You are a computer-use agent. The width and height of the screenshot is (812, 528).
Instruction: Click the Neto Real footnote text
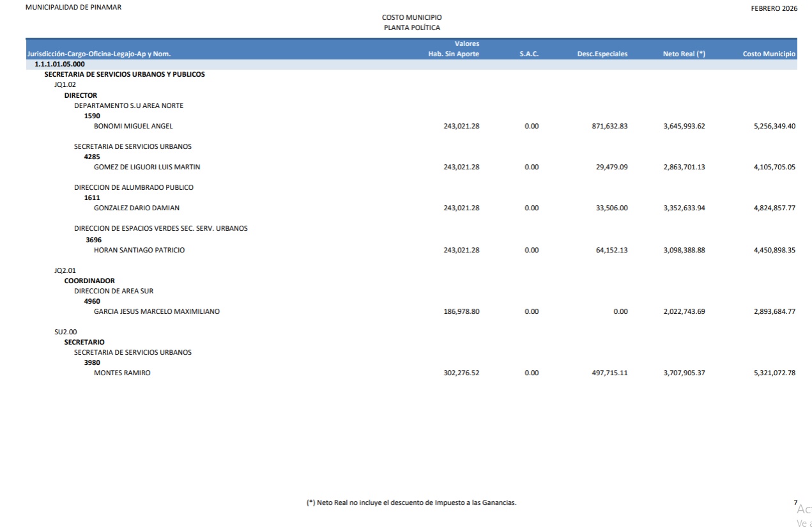coord(411,503)
